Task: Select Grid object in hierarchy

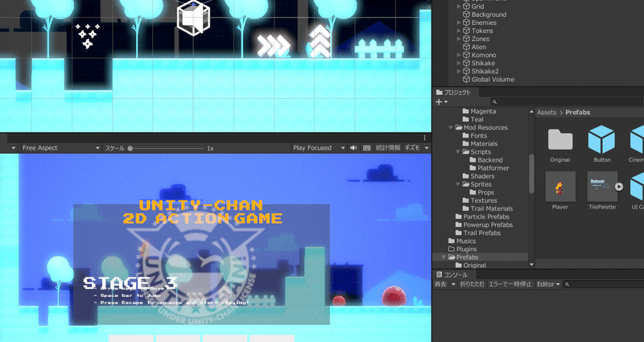Action: click(x=477, y=6)
